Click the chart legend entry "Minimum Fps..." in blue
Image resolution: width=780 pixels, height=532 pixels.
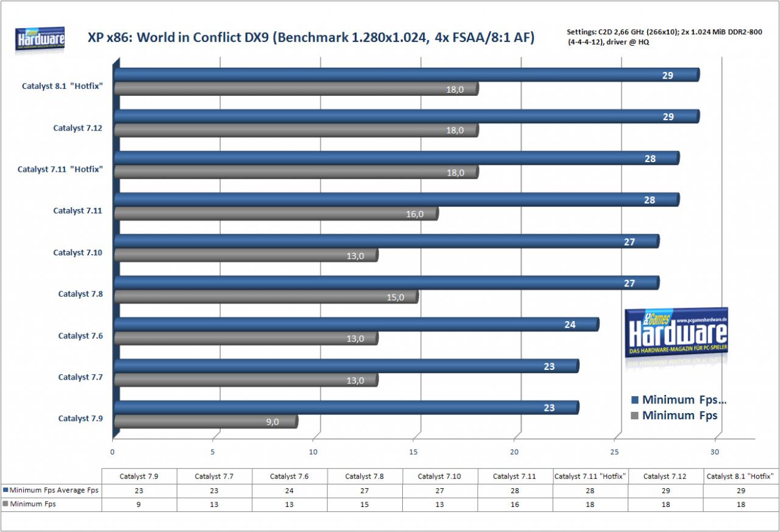point(685,400)
